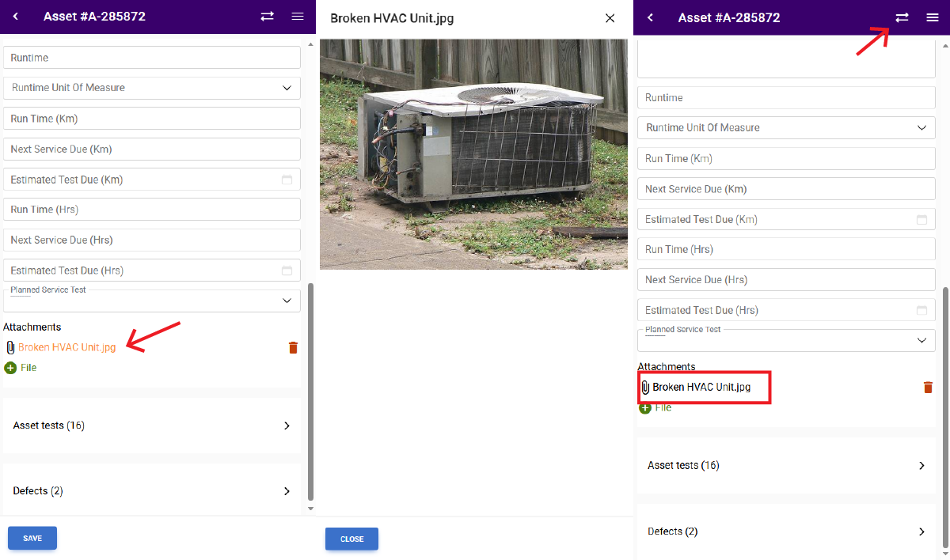
Task: Click Run Time (Hrs) field in right panel
Action: (x=787, y=249)
